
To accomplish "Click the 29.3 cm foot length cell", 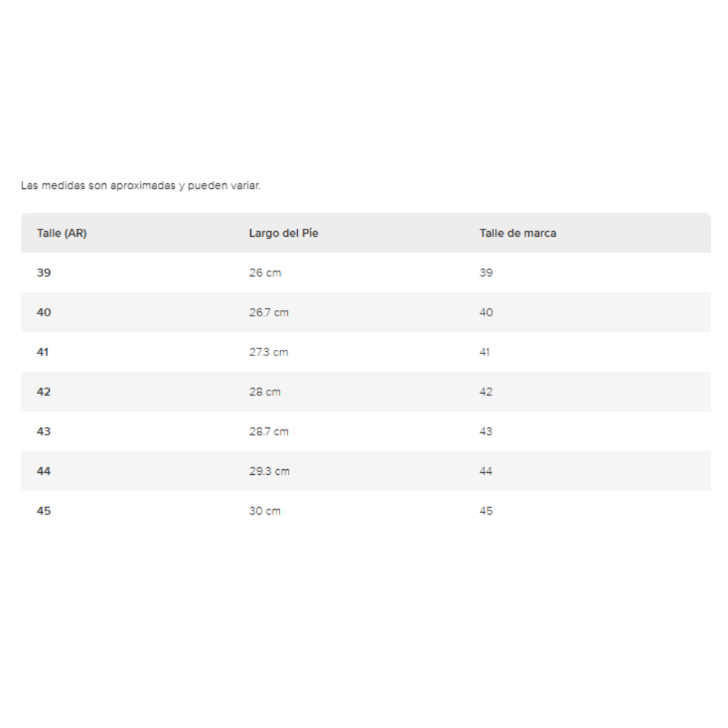I will [x=269, y=471].
